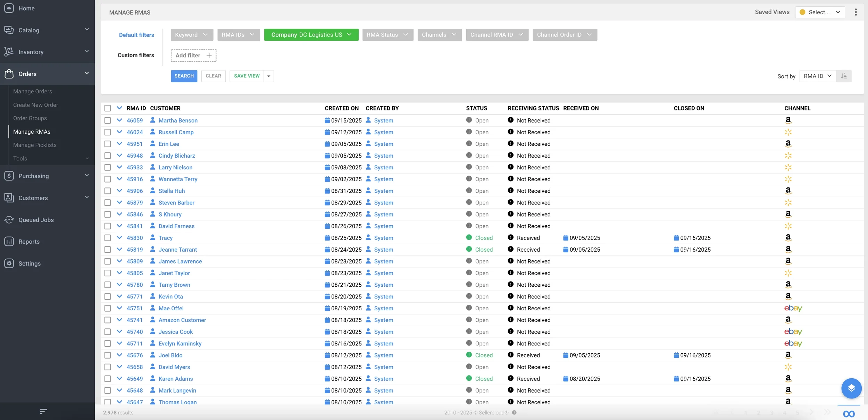The width and height of the screenshot is (868, 420).
Task: Open the Saved Views Select dropdown
Action: tap(820, 12)
